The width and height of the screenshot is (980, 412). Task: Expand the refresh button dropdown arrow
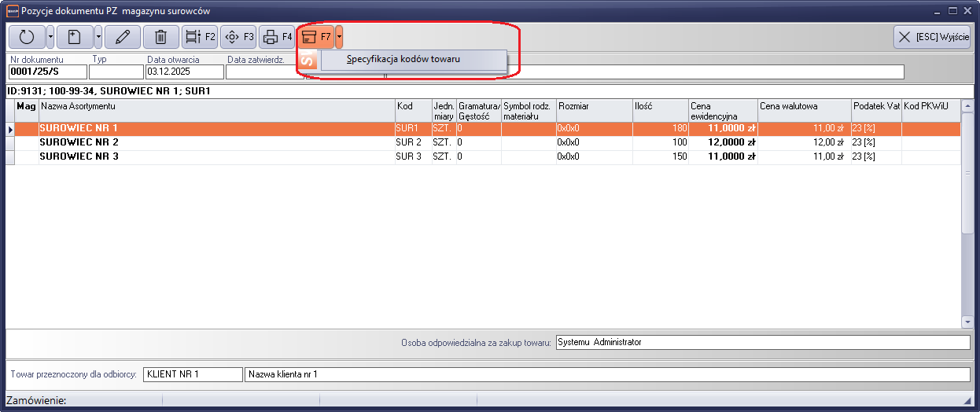tap(50, 37)
